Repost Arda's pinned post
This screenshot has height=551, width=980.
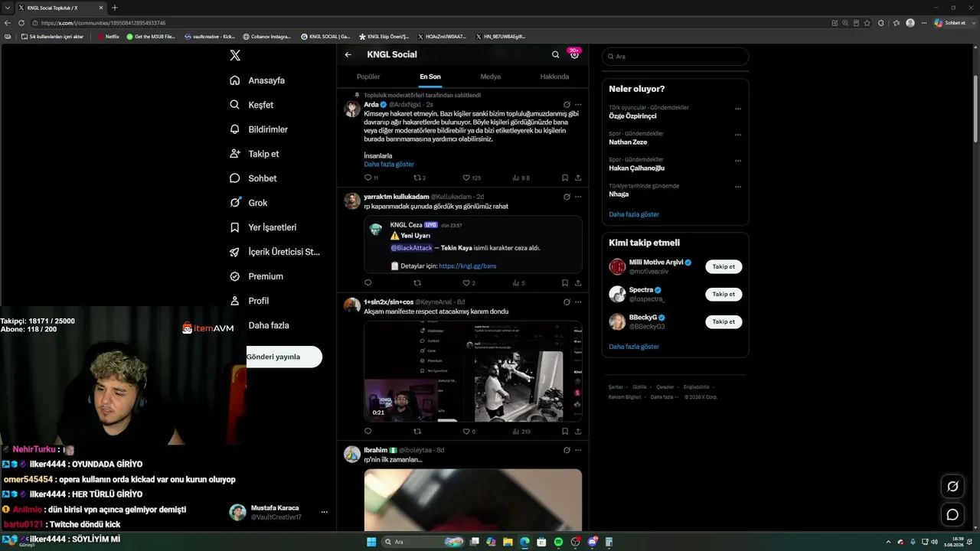420,178
